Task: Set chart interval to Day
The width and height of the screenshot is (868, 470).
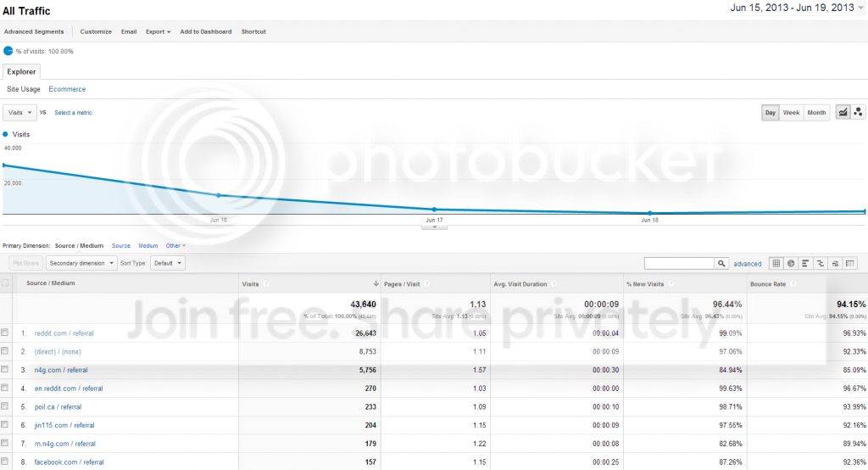Action: coord(770,113)
